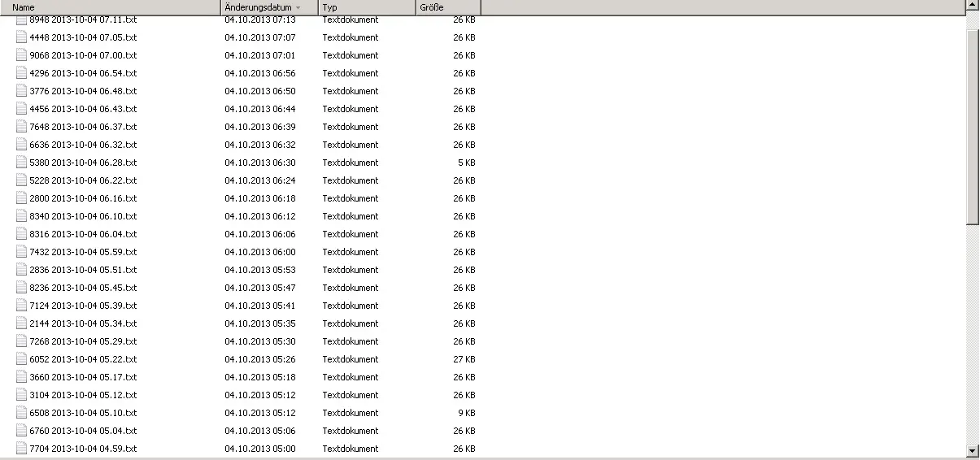
Task: Select file icon for 6760 2013-10-04 05.04.txt
Action: [x=22, y=431]
